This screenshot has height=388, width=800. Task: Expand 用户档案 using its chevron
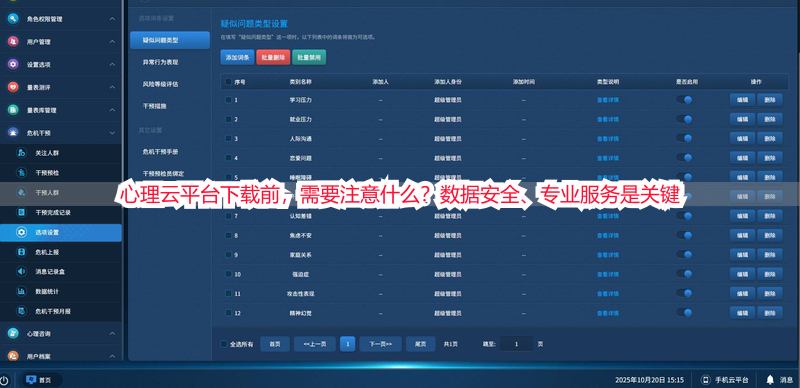[x=112, y=356]
